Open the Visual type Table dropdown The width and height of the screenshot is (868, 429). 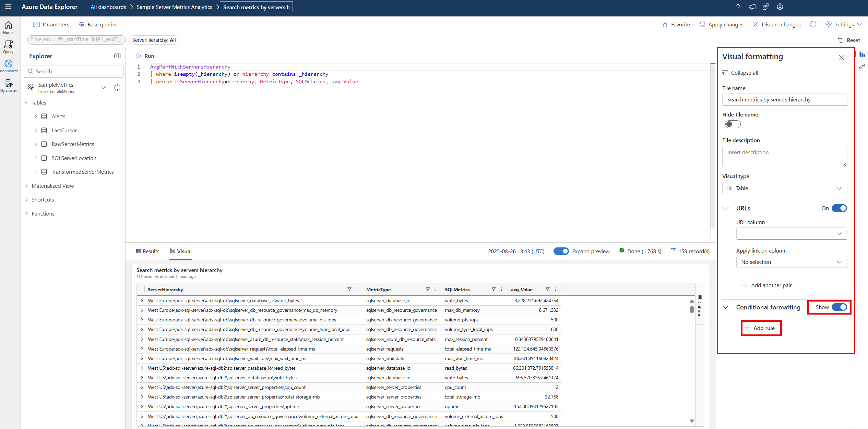click(784, 188)
